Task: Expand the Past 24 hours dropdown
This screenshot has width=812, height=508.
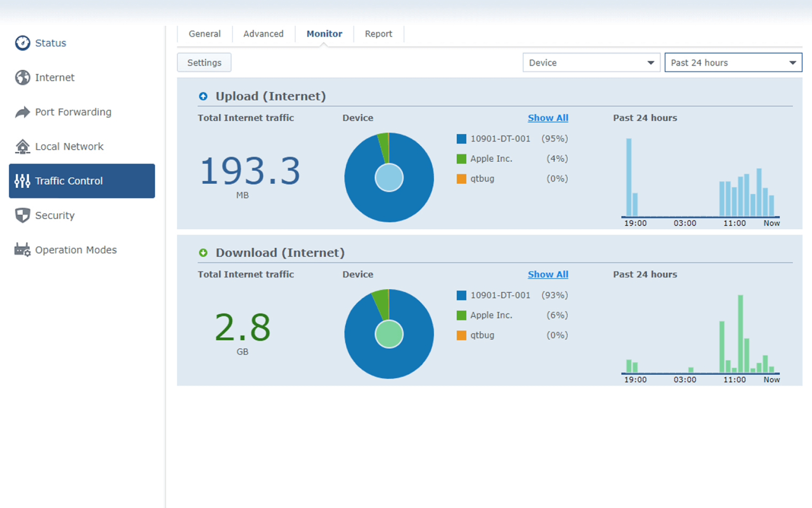Action: point(732,63)
